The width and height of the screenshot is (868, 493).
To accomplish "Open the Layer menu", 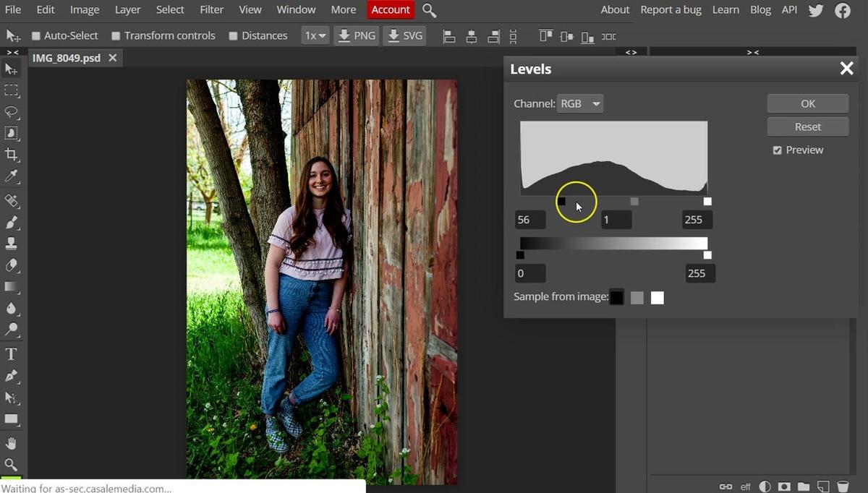I will tap(128, 10).
